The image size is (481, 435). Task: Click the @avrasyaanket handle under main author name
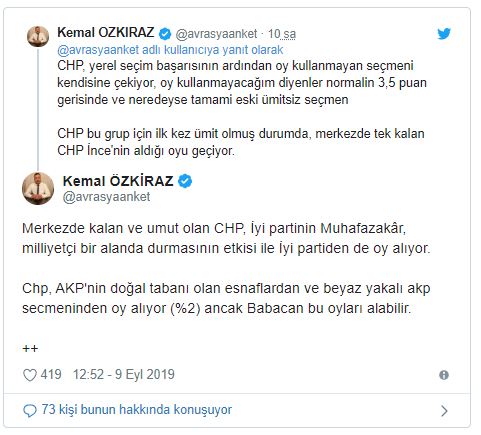click(106, 197)
